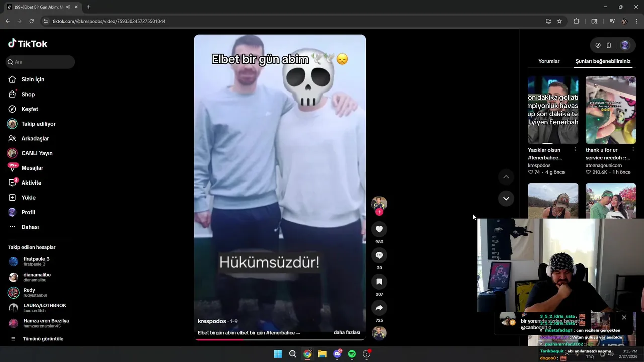
Task: Click the browser back arrow
Action: pos(7,21)
